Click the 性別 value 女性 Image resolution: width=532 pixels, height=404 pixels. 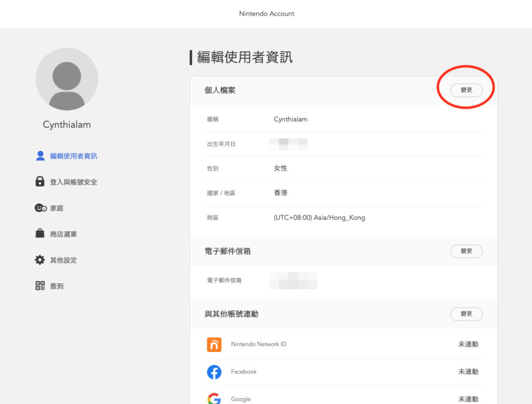[281, 168]
